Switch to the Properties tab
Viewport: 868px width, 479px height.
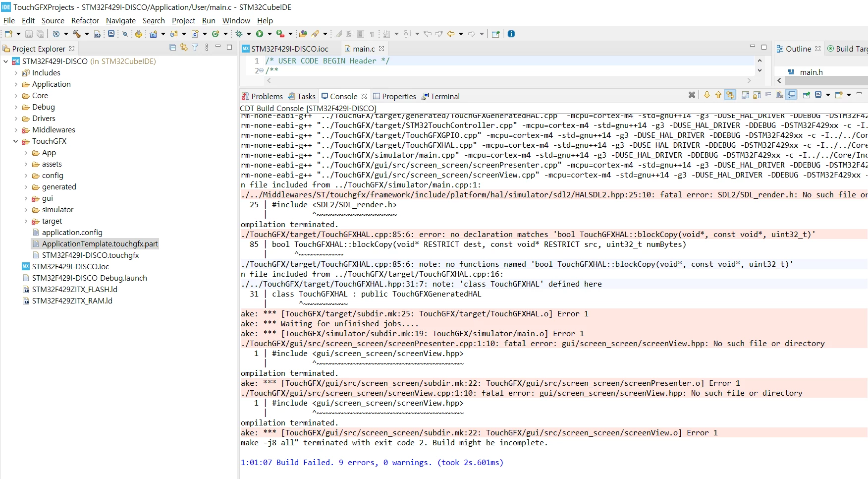pos(394,96)
